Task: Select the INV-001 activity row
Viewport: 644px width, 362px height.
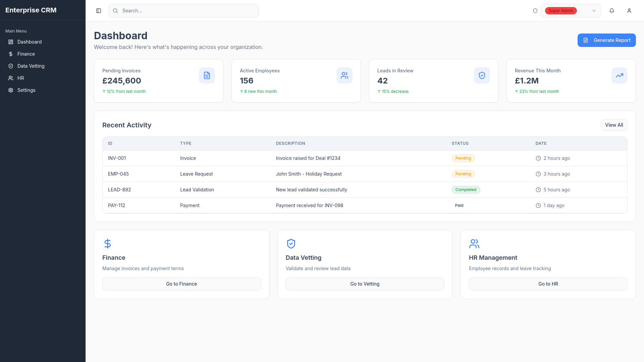Action: click(365, 158)
